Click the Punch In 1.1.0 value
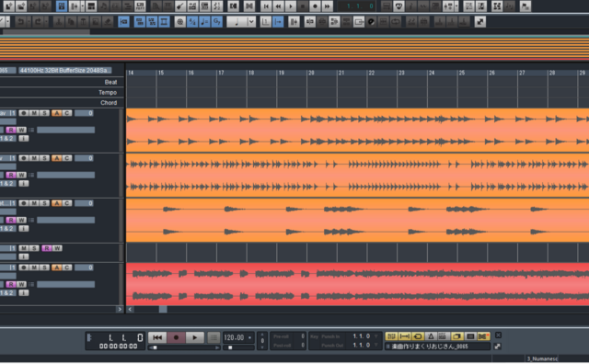 point(362,336)
